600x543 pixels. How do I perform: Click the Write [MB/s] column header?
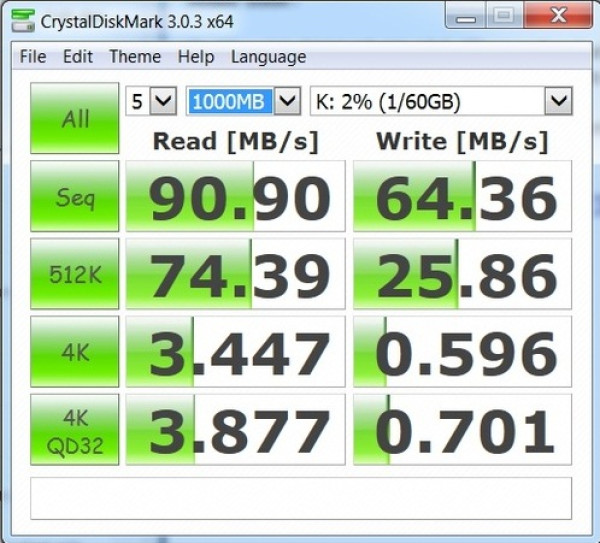[x=462, y=142]
